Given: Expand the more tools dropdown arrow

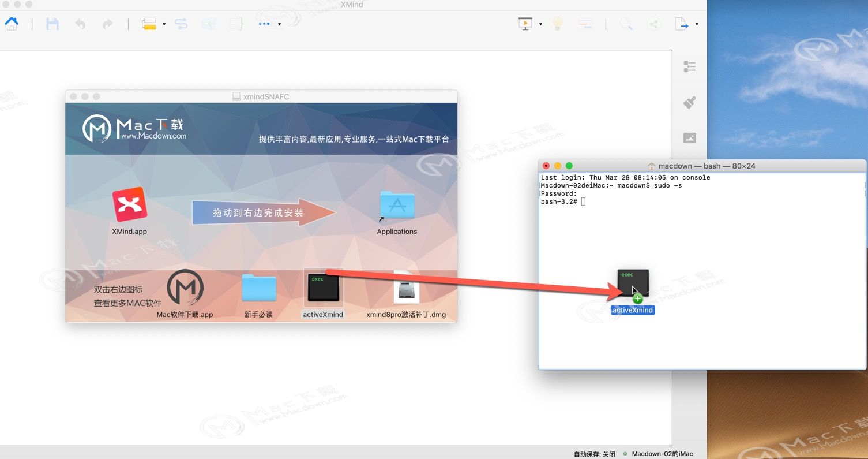Looking at the screenshot, I should (280, 24).
